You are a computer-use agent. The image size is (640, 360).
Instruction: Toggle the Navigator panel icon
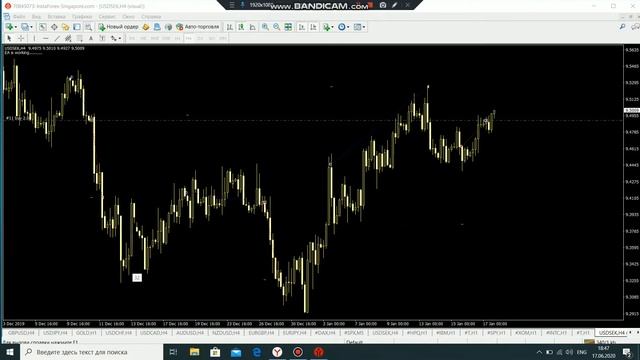click(x=65, y=27)
